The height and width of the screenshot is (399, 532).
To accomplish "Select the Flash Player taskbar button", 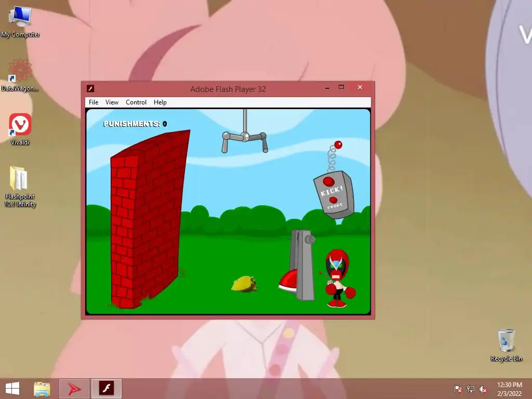I will [x=107, y=389].
